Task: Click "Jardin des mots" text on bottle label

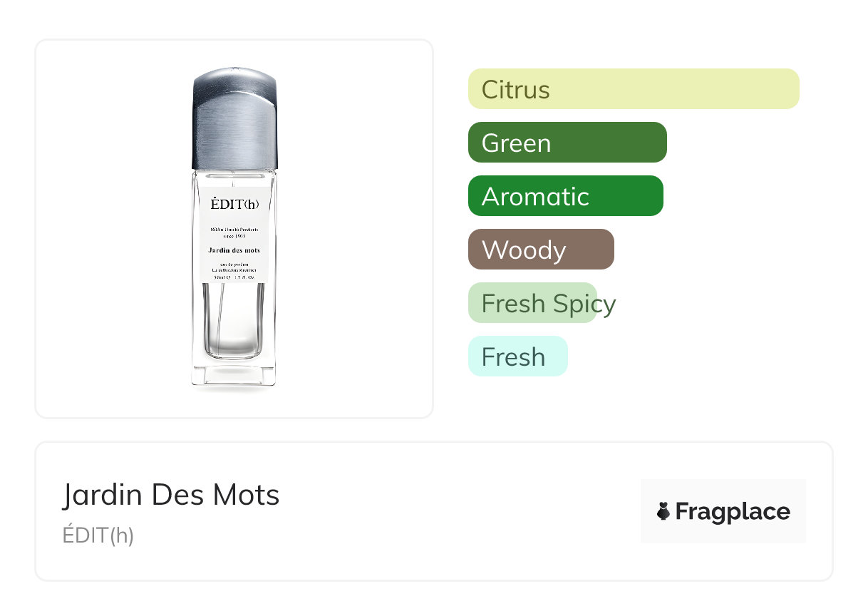Action: coord(234,250)
